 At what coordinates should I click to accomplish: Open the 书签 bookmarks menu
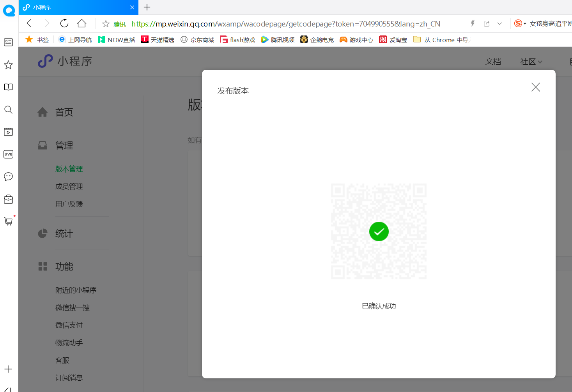[x=37, y=40]
